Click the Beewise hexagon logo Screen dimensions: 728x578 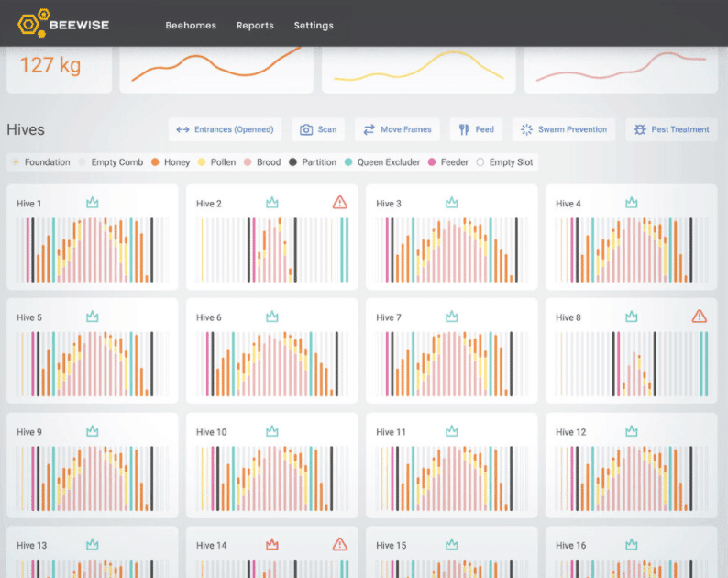[x=32, y=23]
